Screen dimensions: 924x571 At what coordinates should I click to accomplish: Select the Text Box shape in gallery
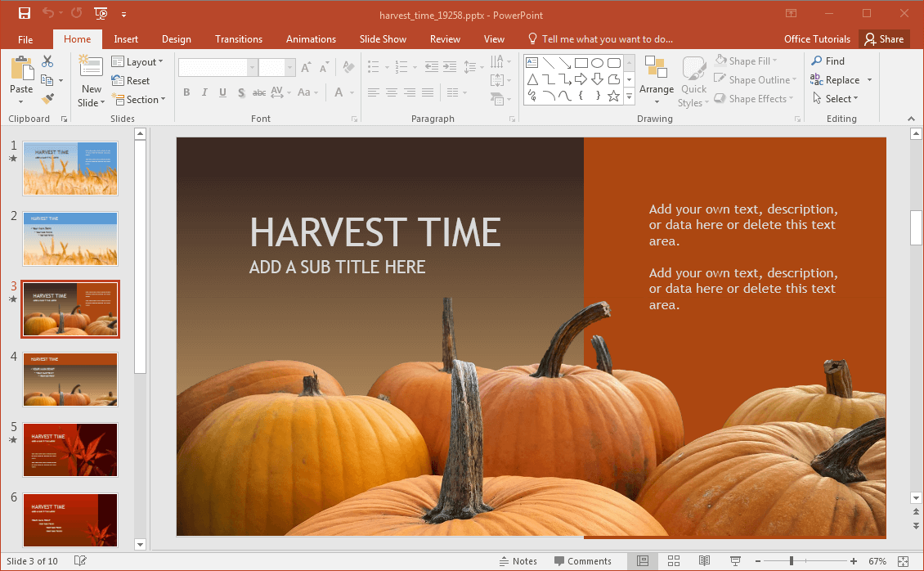coord(532,62)
